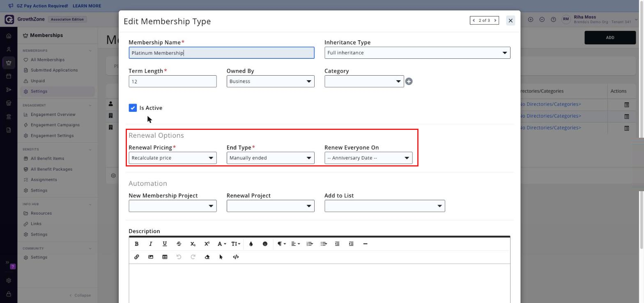Insert an image into description
Image resolution: width=644 pixels, height=303 pixels.
pos(151,257)
